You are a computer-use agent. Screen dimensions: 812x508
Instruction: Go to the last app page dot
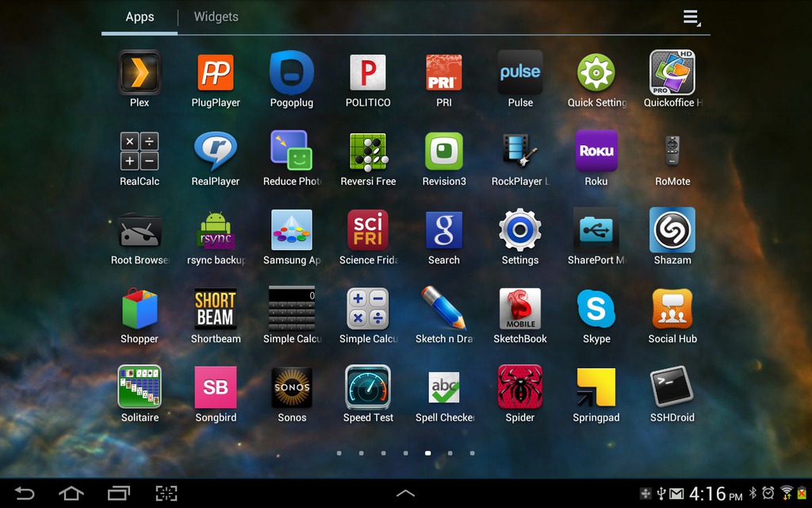473,453
